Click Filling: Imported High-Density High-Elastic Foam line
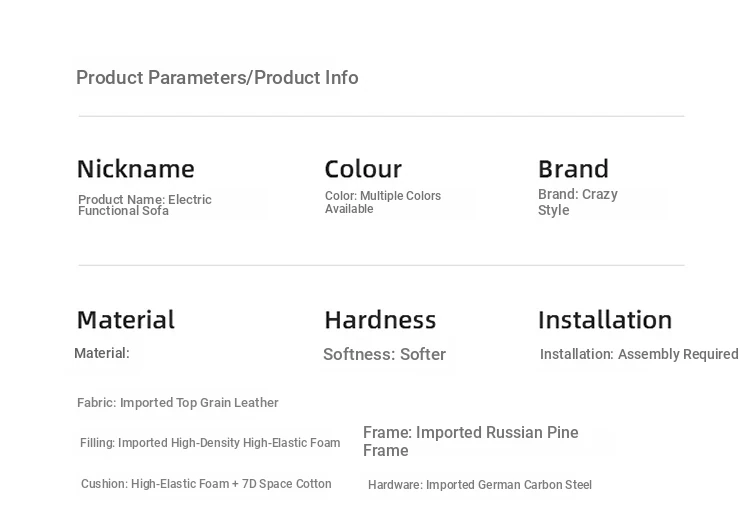Viewport: 750px width, 524px height. (210, 443)
